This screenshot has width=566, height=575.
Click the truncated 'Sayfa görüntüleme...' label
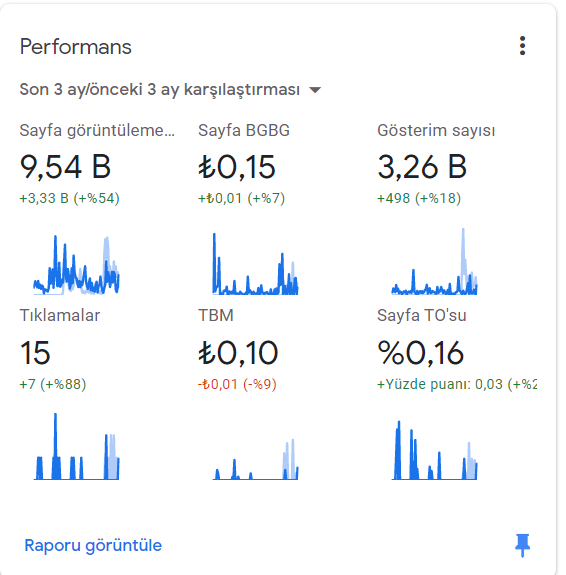point(97,131)
